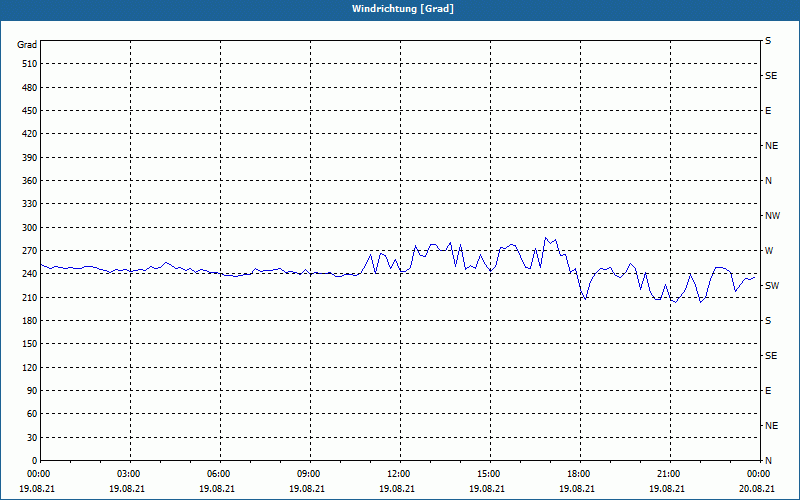Pick the 330 y-axis value
The height and width of the screenshot is (500, 800).
30,204
